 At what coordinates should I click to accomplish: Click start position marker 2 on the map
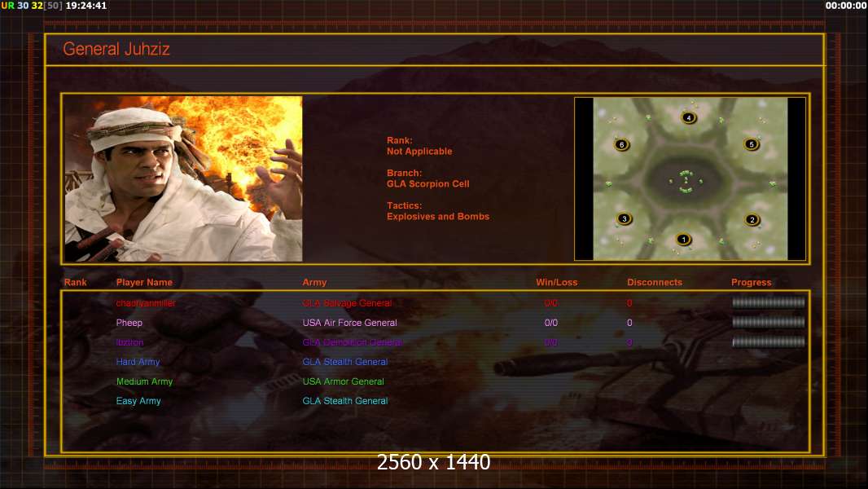pyautogui.click(x=752, y=220)
